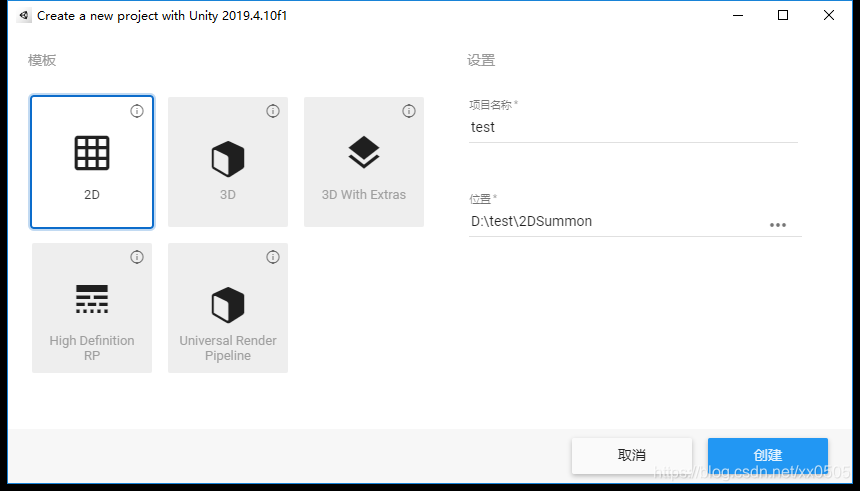Show info for the 3D template
Image resolution: width=860 pixels, height=491 pixels.
(x=273, y=111)
